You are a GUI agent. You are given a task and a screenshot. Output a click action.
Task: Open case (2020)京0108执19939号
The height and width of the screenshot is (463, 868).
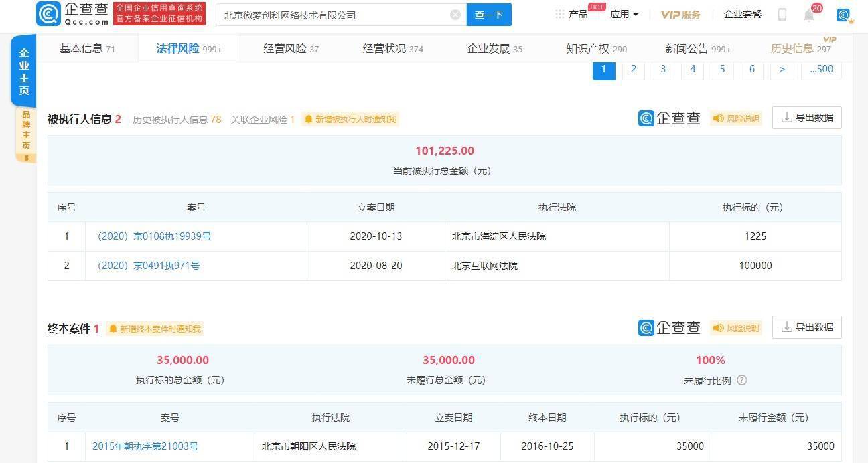154,236
